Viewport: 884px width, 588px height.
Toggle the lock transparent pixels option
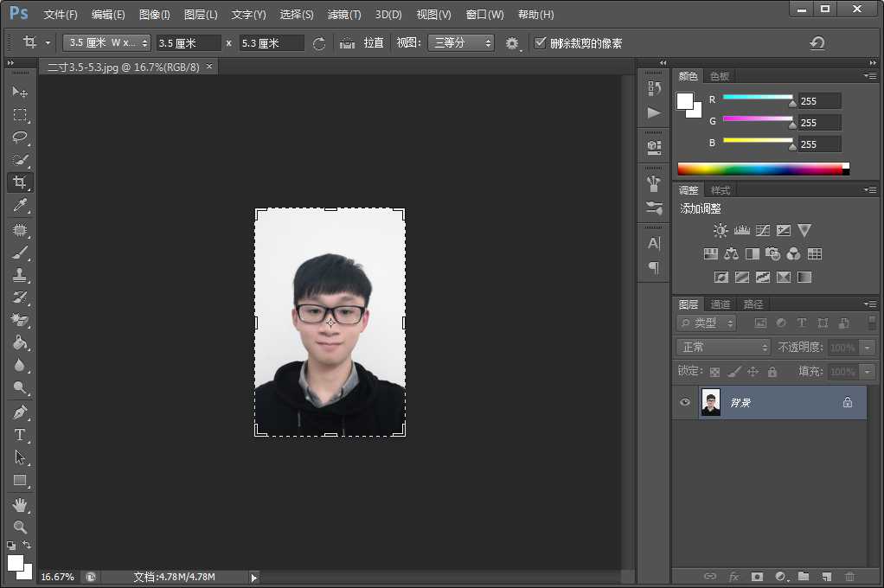pyautogui.click(x=714, y=372)
